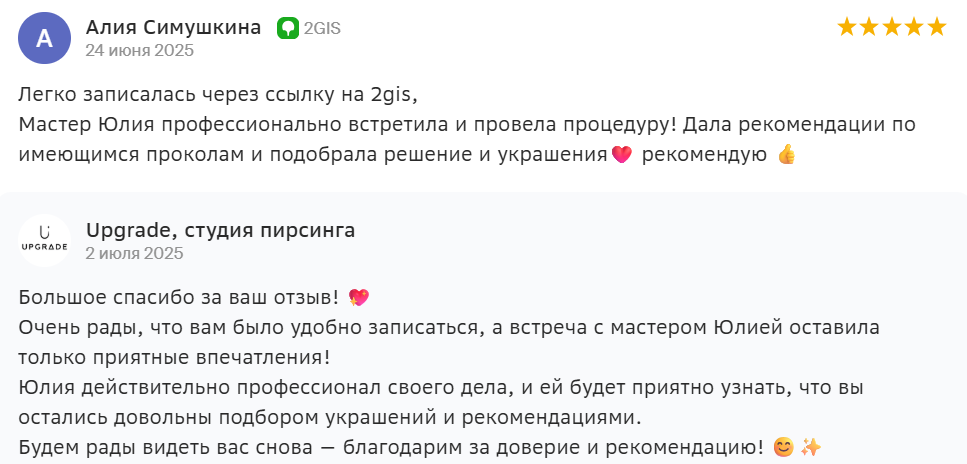The image size is (967, 464).
Task: Click the second rating star
Action: 870,27
